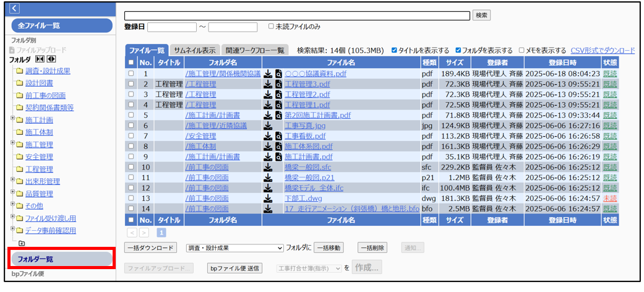644x292 pixels.
Task: Download 工事写真.jpg via its download icon
Action: click(x=268, y=126)
